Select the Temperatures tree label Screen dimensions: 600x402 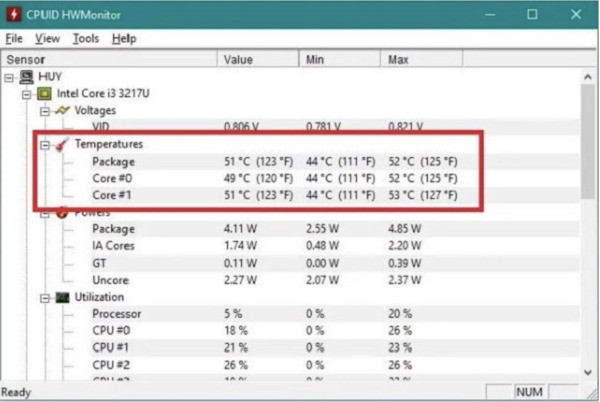click(x=109, y=144)
